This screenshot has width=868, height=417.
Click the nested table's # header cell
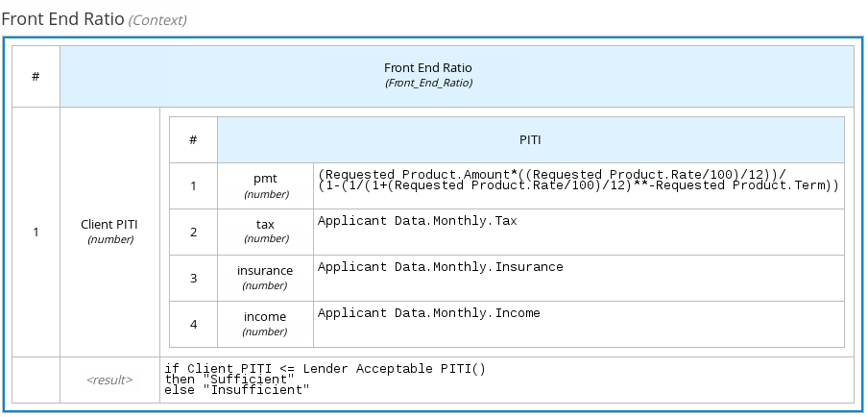click(x=193, y=139)
